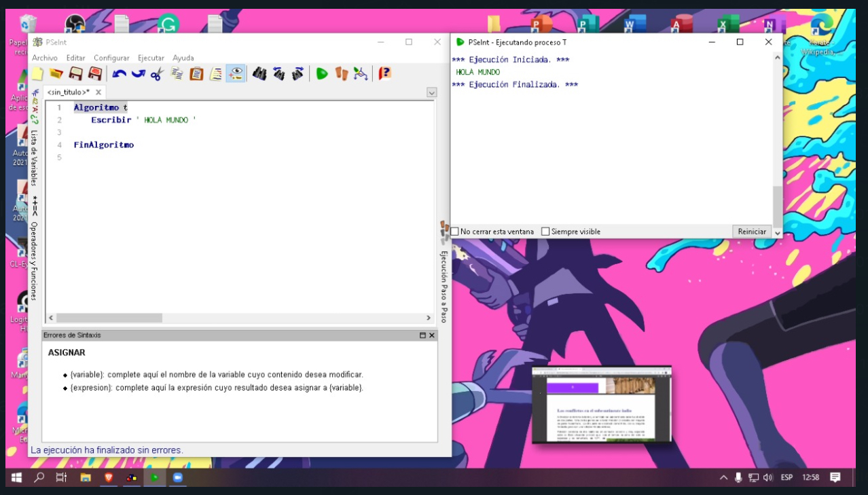The width and height of the screenshot is (868, 495).
Task: Open the Word desktop shortcut
Action: (634, 24)
